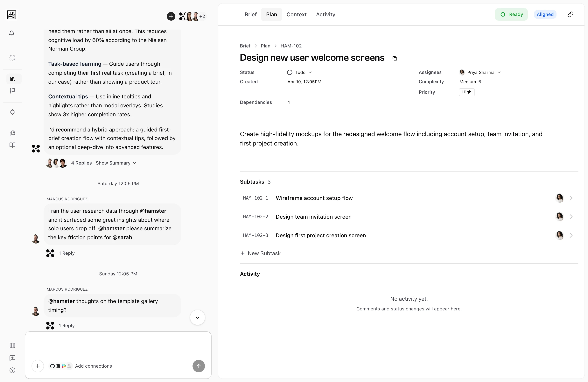This screenshot has height=382, width=588.
Task: Copy the HAM-102 title with the copy icon
Action: (395, 58)
